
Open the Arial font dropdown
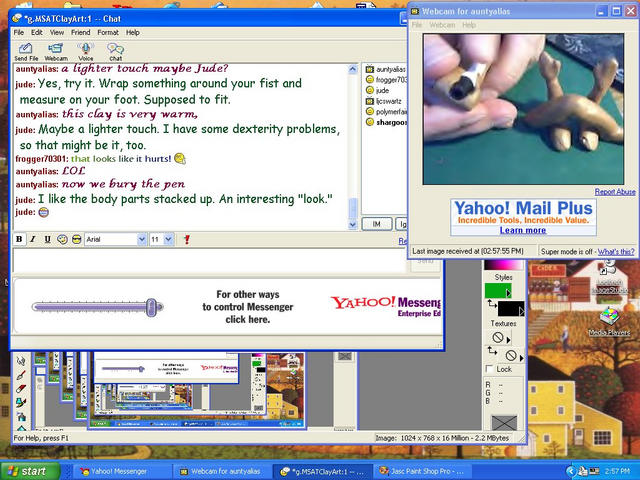[142, 240]
